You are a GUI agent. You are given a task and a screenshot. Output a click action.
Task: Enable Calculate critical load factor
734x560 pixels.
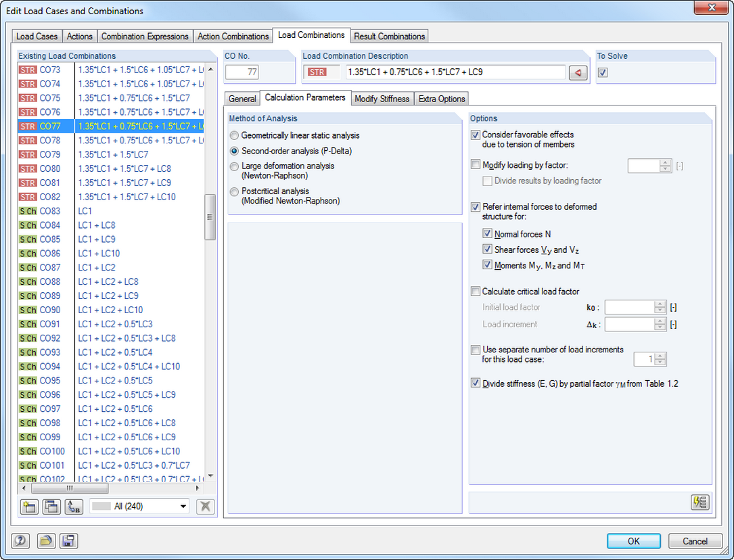476,291
